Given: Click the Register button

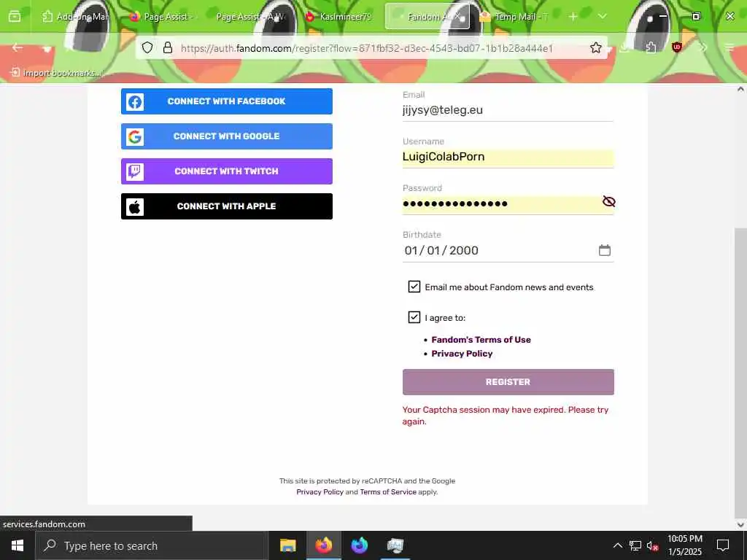Looking at the screenshot, I should 508,382.
